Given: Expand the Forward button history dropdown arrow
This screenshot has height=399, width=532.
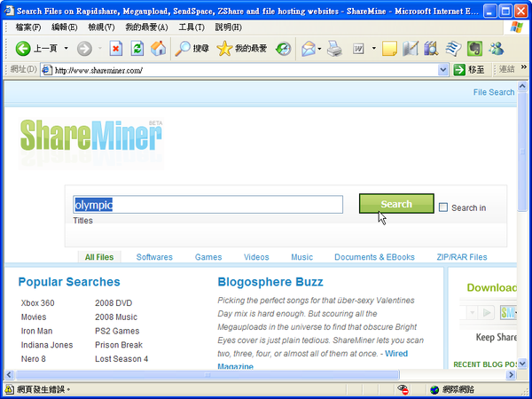Looking at the screenshot, I should 99,49.
